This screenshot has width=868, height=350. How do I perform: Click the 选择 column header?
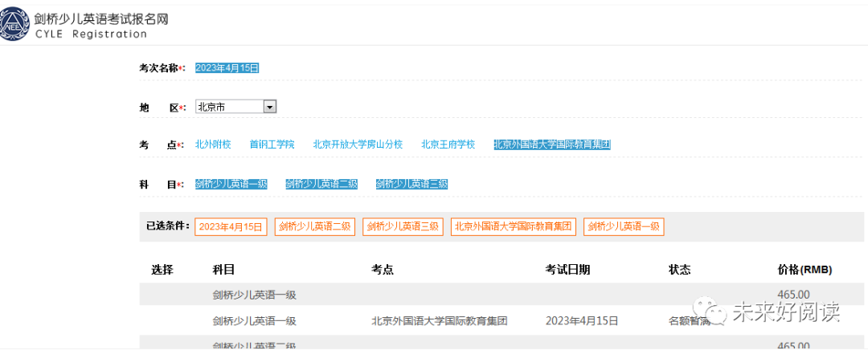pos(162,270)
